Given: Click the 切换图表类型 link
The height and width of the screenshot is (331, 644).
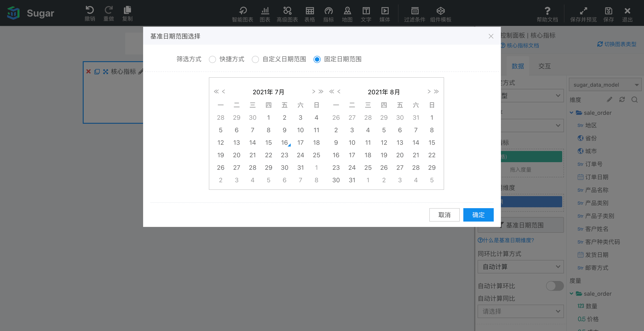Looking at the screenshot, I should pos(616,44).
